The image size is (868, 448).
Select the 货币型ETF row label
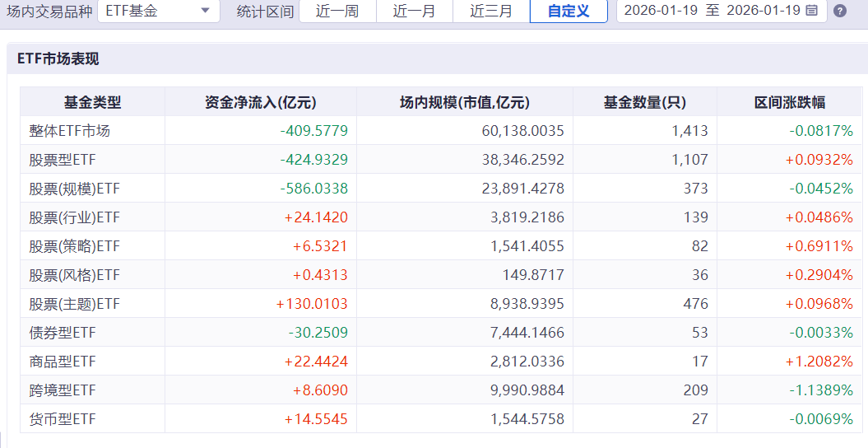click(x=63, y=418)
